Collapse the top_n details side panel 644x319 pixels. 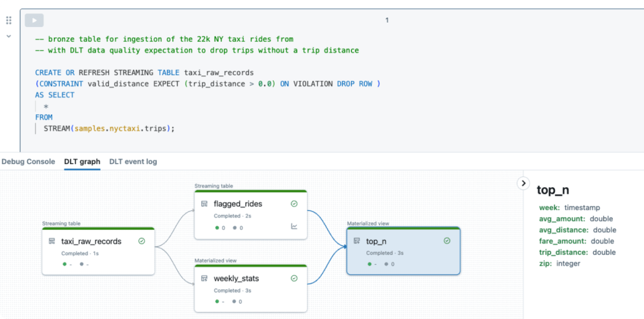[523, 183]
